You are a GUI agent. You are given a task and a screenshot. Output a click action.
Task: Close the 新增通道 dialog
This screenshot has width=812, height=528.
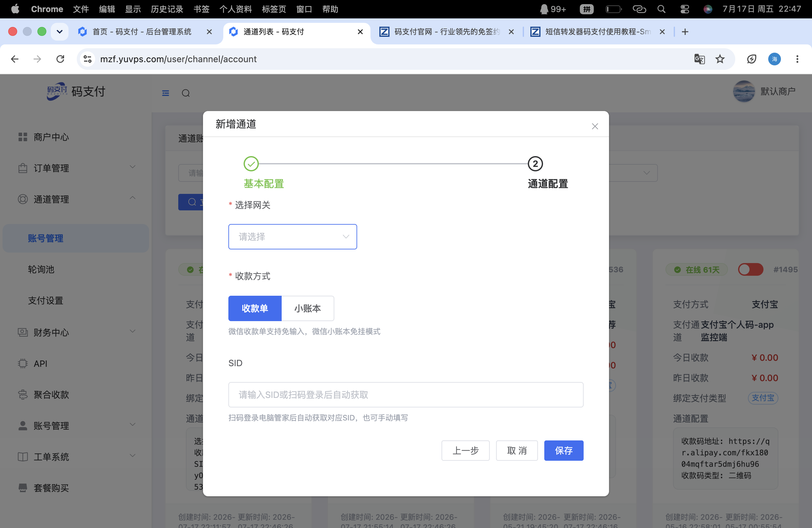(595, 126)
